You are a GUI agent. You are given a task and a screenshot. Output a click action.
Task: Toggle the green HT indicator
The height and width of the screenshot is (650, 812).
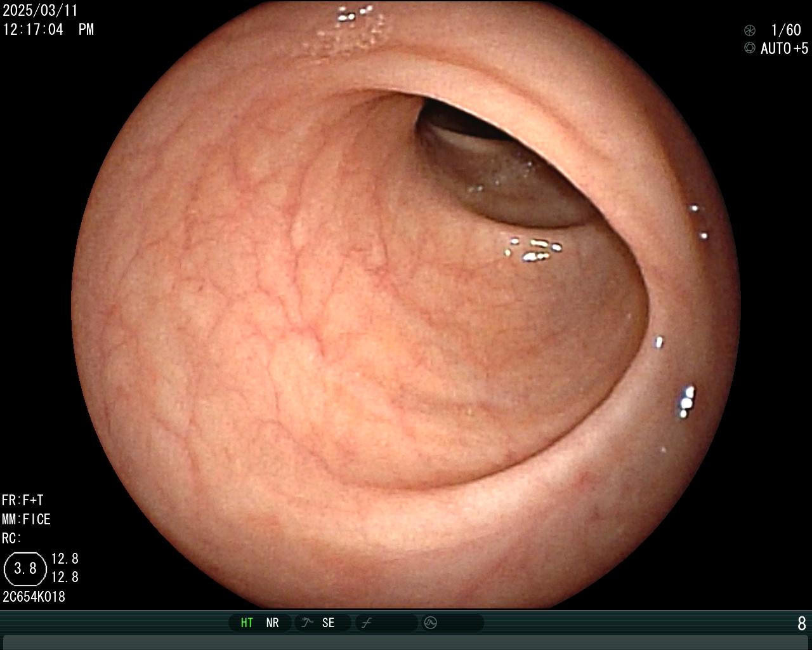click(247, 623)
